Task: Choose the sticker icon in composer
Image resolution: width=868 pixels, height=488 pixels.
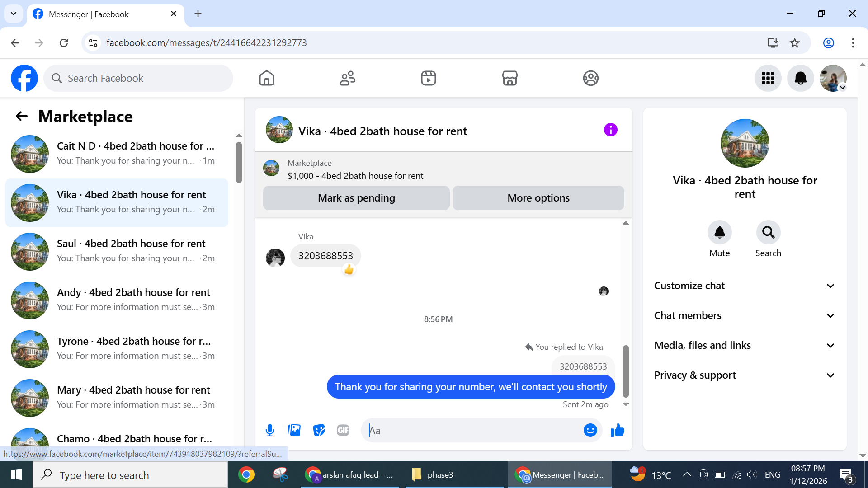Action: pyautogui.click(x=319, y=430)
